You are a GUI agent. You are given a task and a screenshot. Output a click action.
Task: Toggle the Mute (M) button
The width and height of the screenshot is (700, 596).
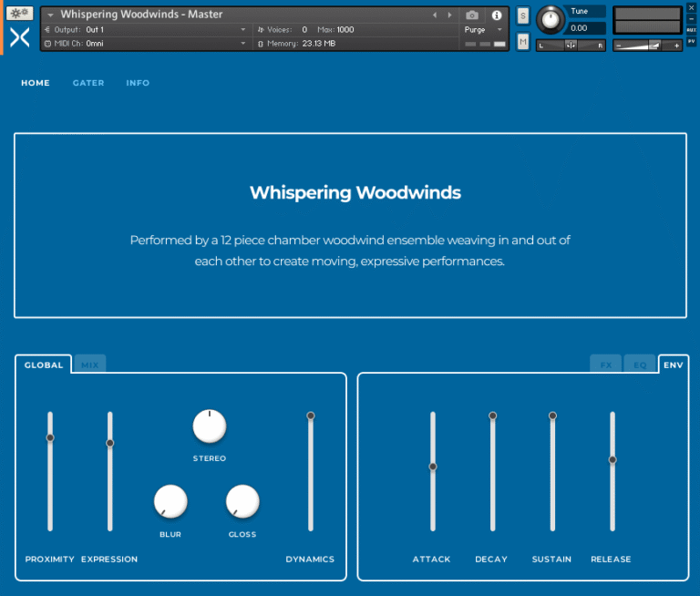pos(522,41)
